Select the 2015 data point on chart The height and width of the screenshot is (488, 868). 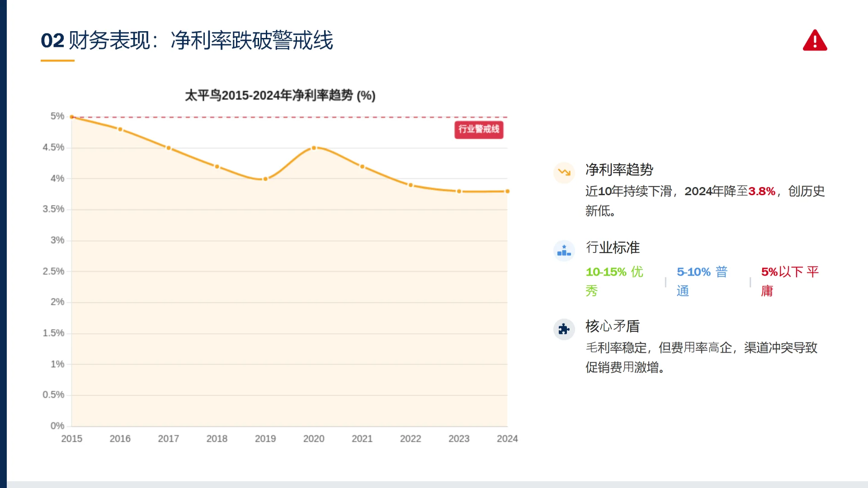point(72,117)
